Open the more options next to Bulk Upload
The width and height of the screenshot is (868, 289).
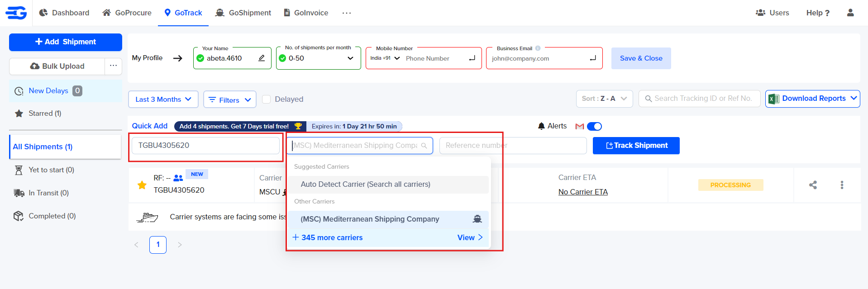click(113, 66)
